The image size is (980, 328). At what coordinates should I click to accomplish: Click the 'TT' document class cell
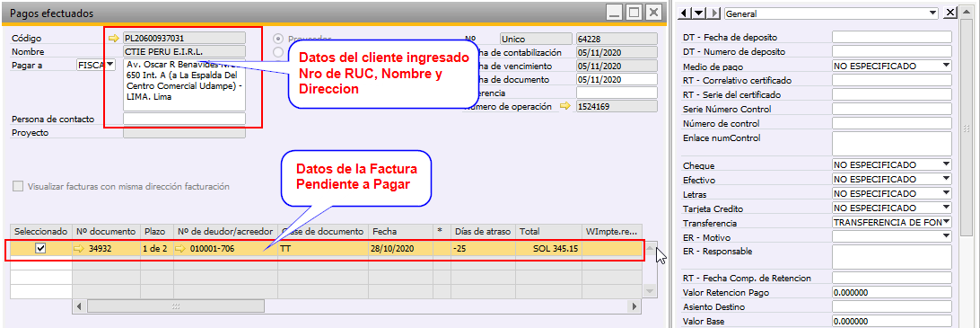click(323, 249)
